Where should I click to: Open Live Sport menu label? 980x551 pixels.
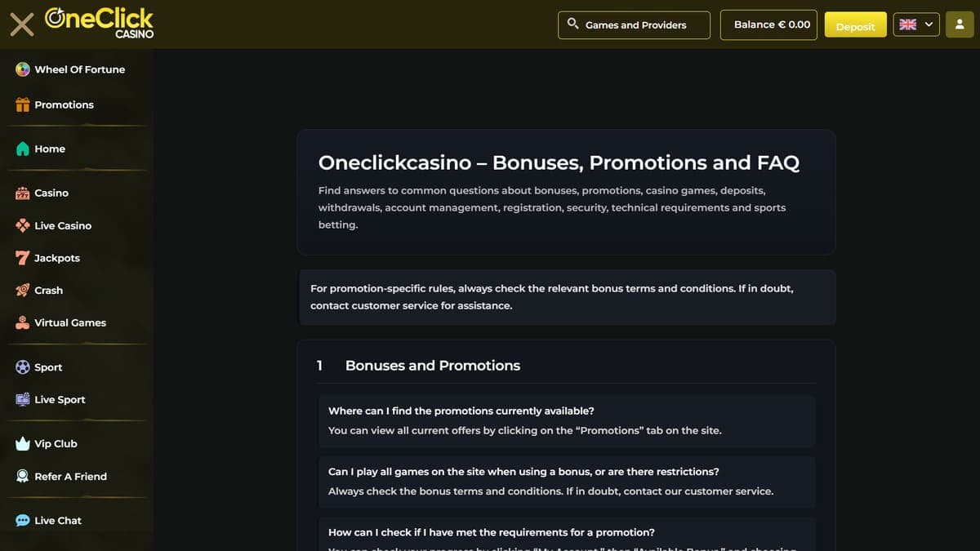coord(60,399)
